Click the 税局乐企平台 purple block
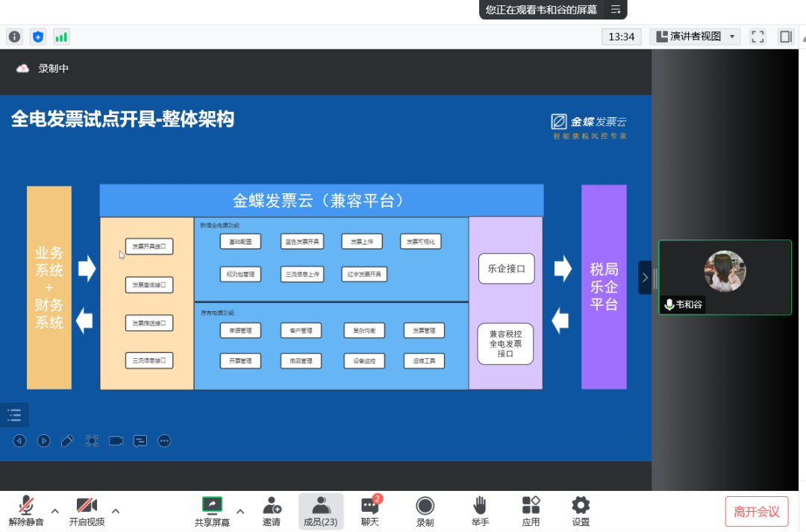The image size is (806, 532). (604, 287)
